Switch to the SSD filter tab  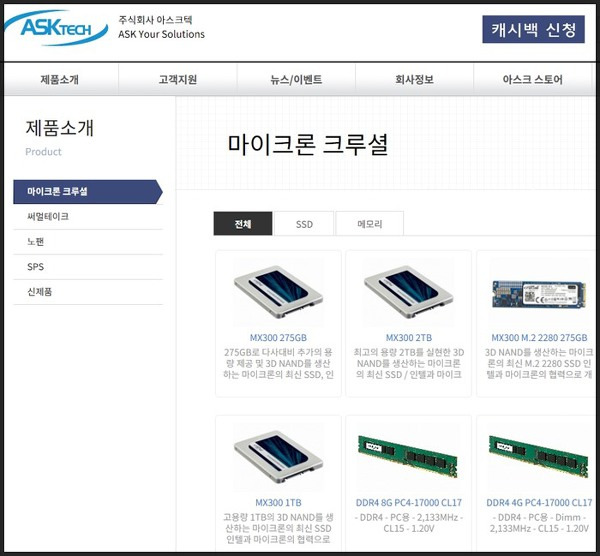304,224
